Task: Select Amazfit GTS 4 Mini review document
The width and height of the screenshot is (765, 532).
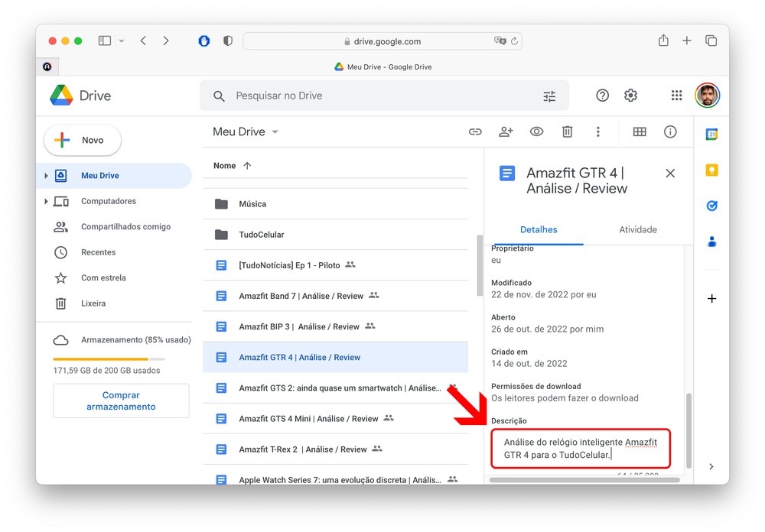Action: coord(335,418)
